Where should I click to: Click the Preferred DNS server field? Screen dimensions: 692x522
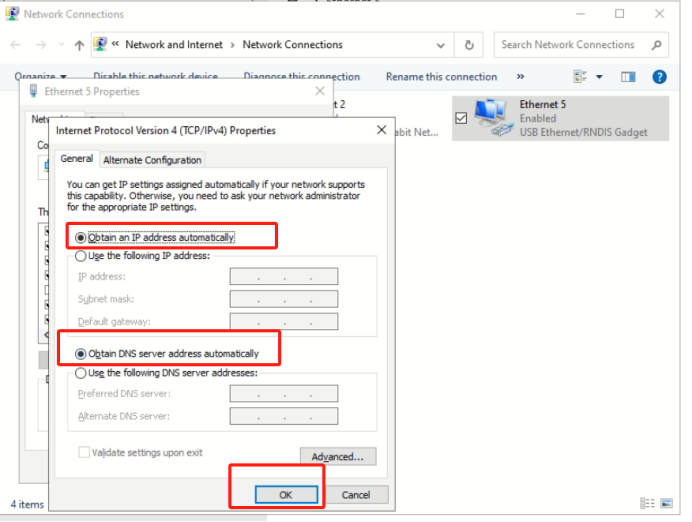[284, 394]
